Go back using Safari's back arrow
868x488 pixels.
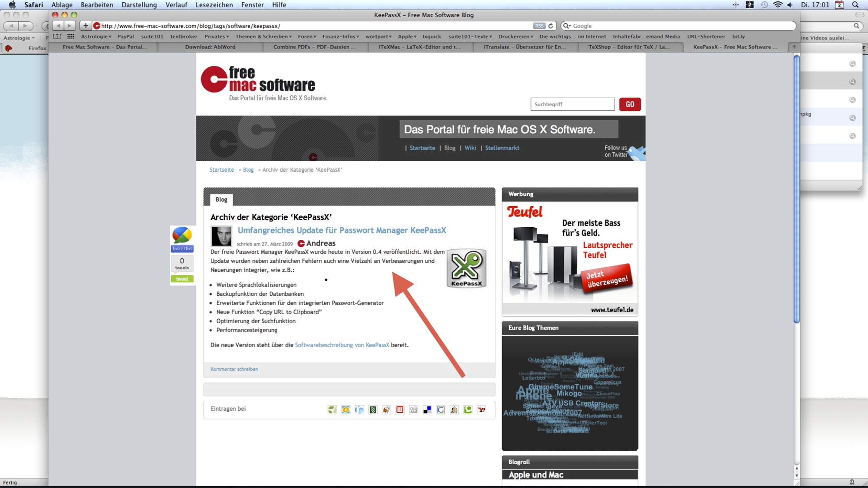pyautogui.click(x=59, y=26)
